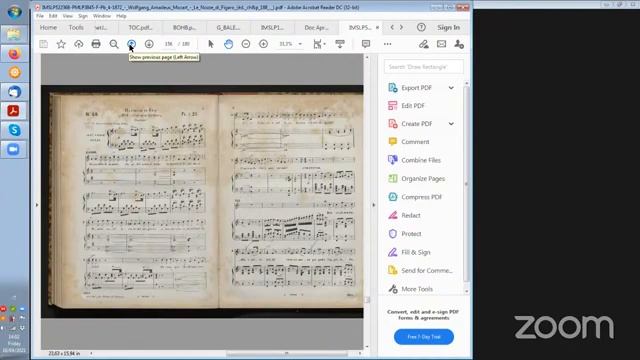Open Combine Files tool
The image size is (640, 360).
(x=421, y=160)
